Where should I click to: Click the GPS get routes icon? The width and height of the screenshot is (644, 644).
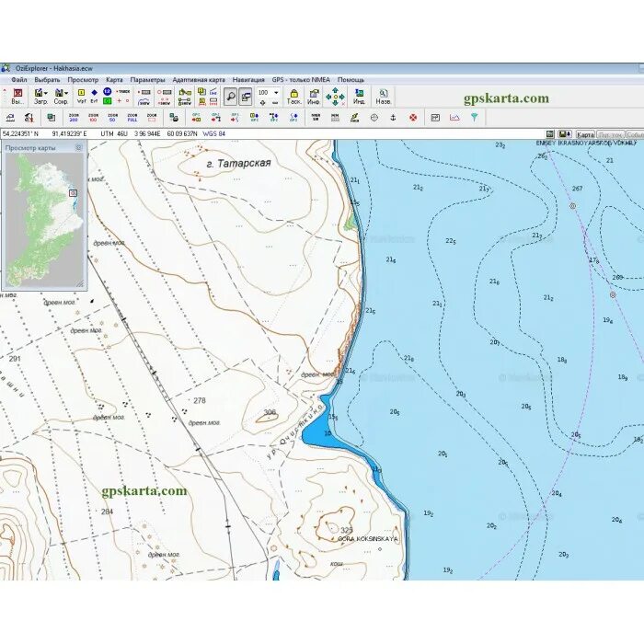tap(274, 118)
